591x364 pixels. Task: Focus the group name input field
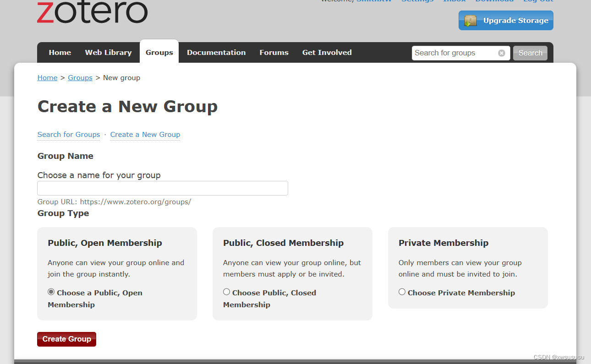coord(163,188)
